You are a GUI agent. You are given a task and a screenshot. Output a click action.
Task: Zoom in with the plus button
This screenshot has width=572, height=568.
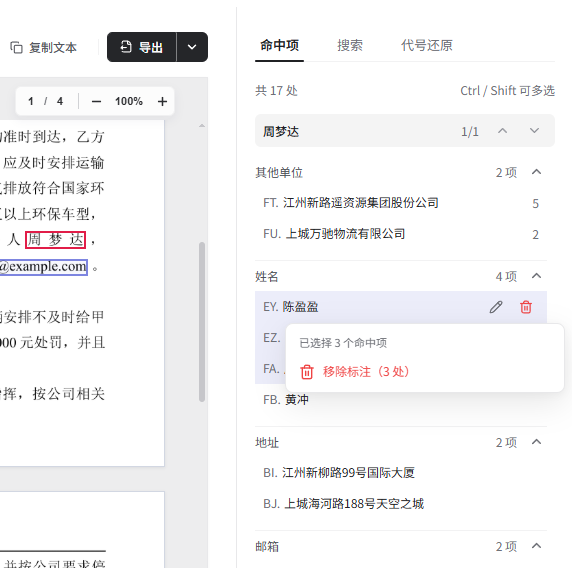click(x=162, y=101)
